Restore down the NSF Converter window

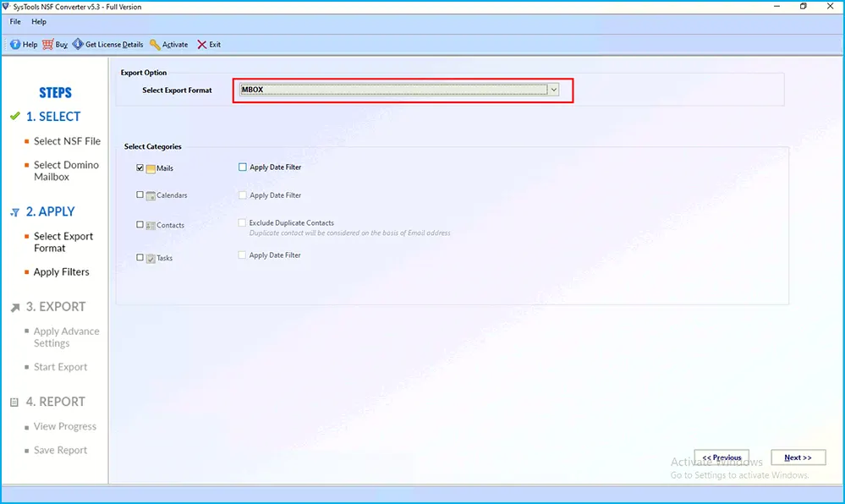(804, 7)
